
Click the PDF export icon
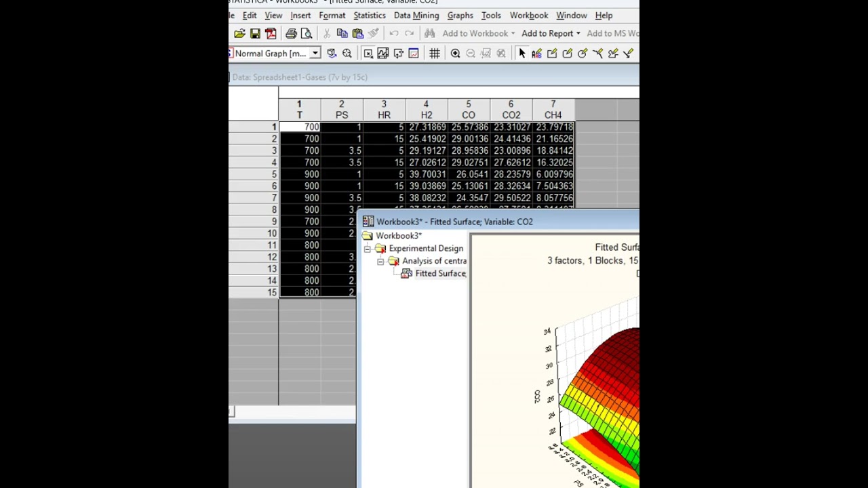[271, 33]
